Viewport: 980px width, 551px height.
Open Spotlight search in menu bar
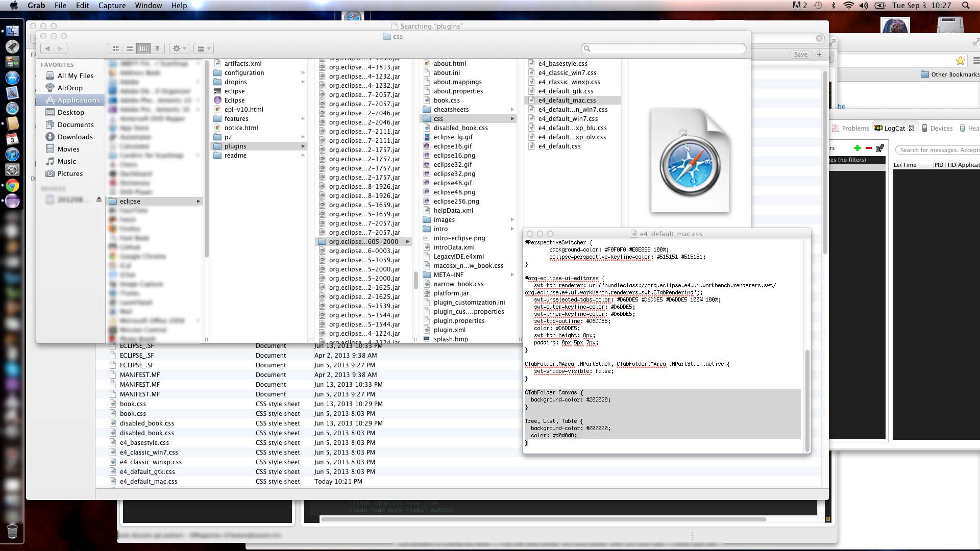[966, 6]
